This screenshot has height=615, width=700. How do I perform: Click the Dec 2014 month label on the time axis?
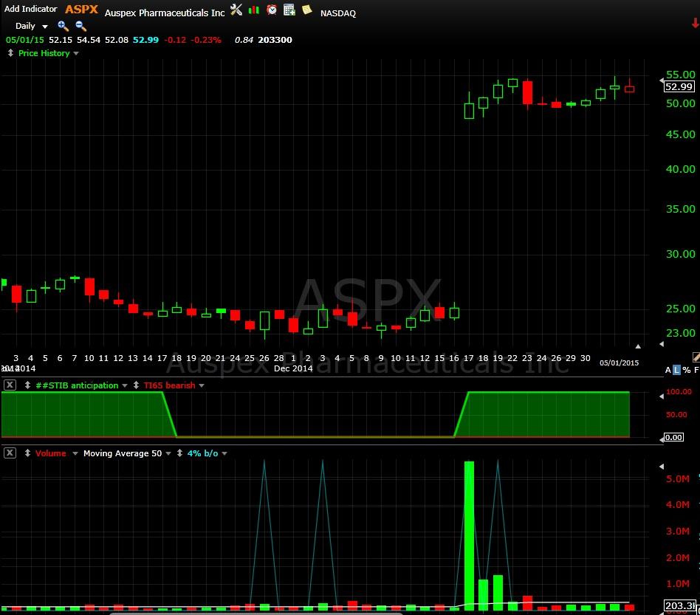(x=293, y=368)
